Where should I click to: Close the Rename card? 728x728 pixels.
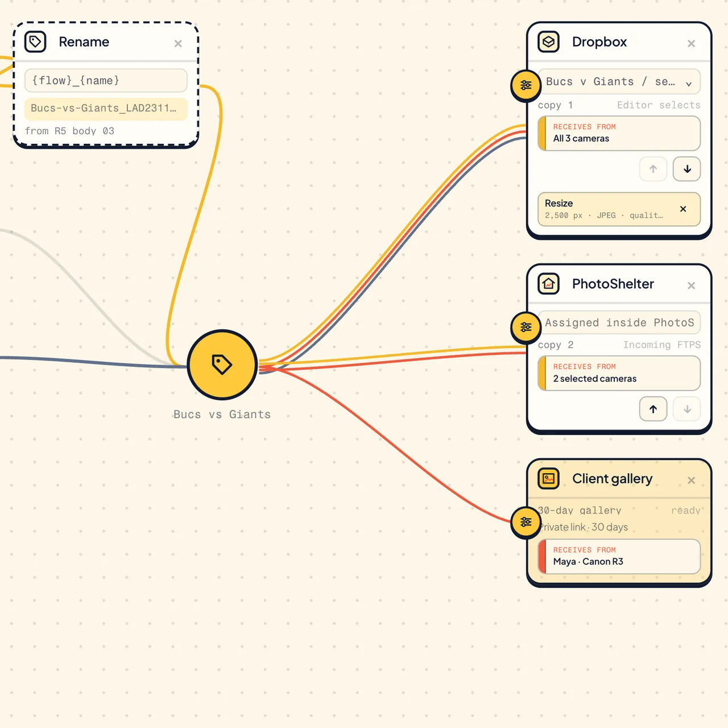tap(178, 43)
